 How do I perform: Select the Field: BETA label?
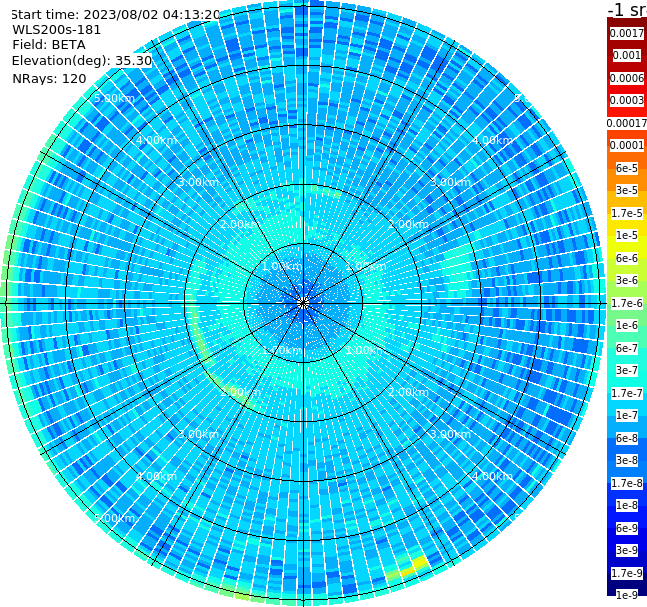click(x=49, y=45)
